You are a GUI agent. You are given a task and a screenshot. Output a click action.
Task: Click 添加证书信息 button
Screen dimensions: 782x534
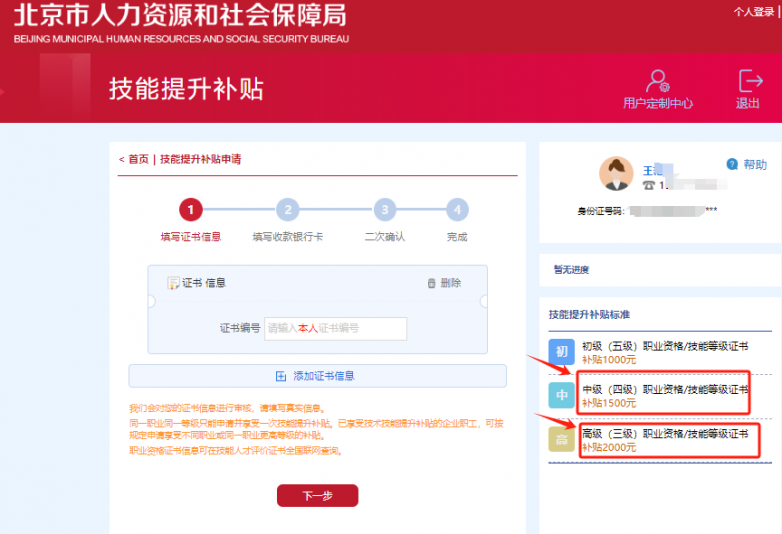pyautogui.click(x=317, y=376)
